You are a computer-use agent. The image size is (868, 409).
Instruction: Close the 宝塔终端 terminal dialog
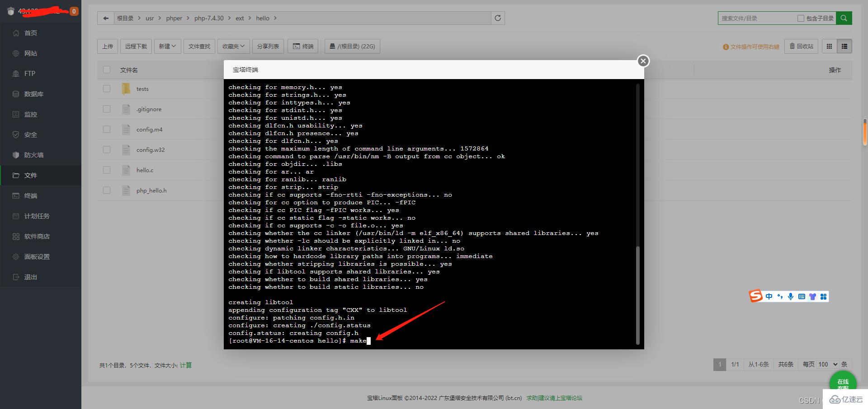pyautogui.click(x=643, y=61)
